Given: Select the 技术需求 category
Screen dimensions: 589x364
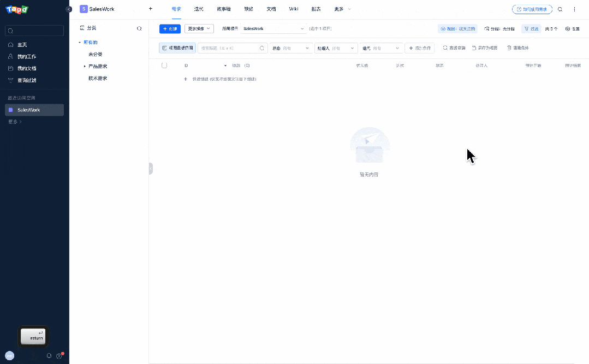Looking at the screenshot, I should point(98,79).
